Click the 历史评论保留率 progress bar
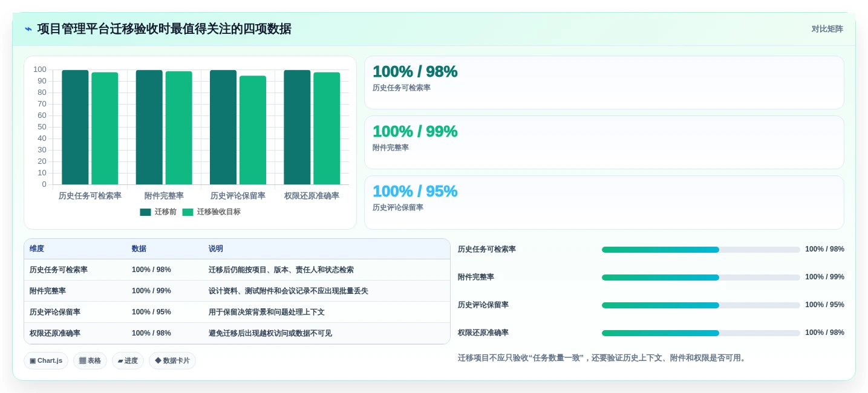 point(700,305)
